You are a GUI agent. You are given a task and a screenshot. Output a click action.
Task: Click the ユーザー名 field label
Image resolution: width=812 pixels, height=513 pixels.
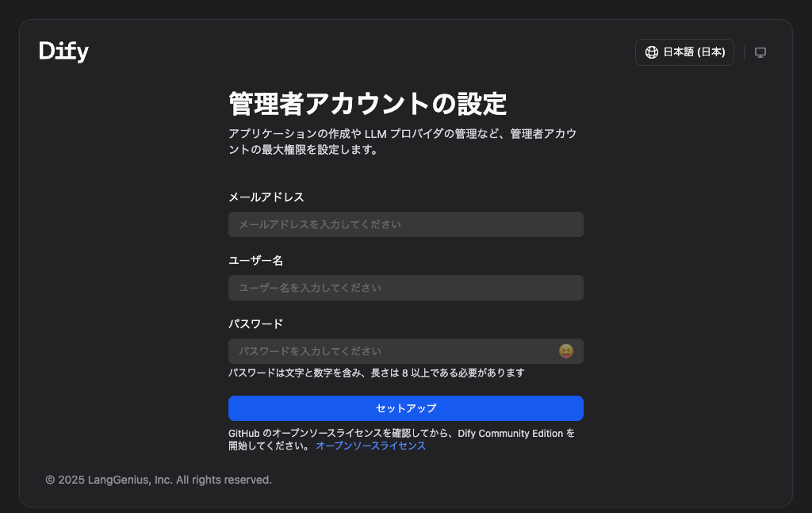click(255, 260)
